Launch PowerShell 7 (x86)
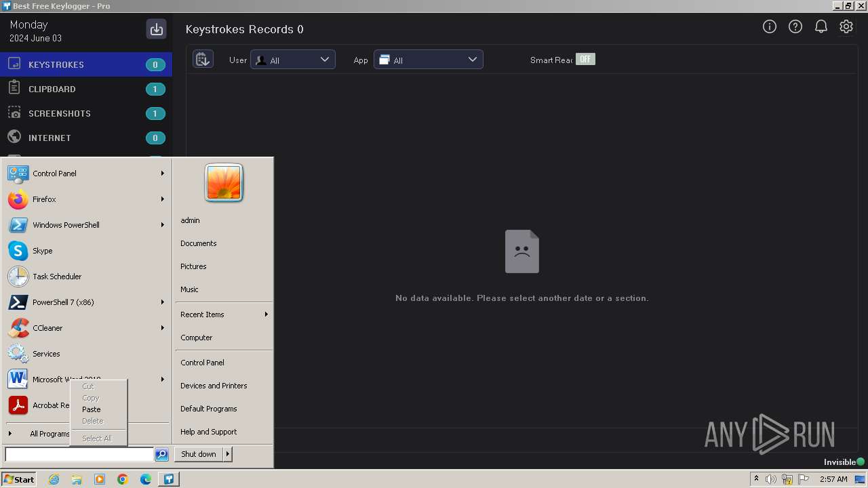This screenshot has height=488, width=868. point(86,302)
